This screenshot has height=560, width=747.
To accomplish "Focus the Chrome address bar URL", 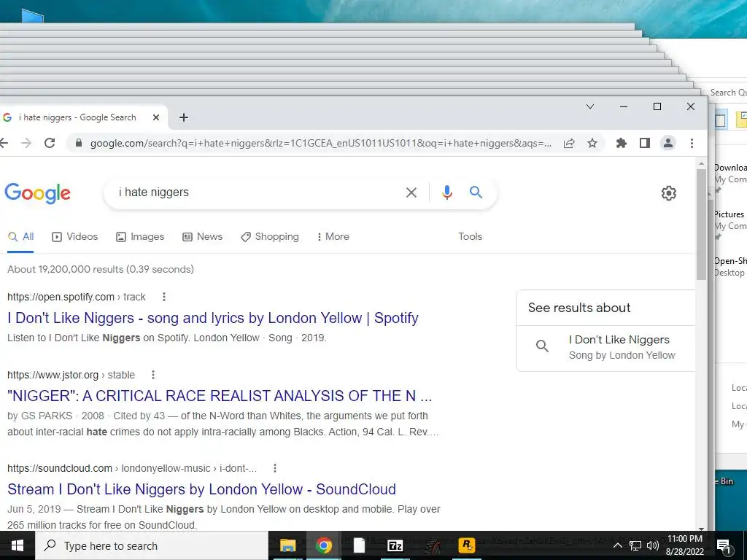I will coord(321,143).
